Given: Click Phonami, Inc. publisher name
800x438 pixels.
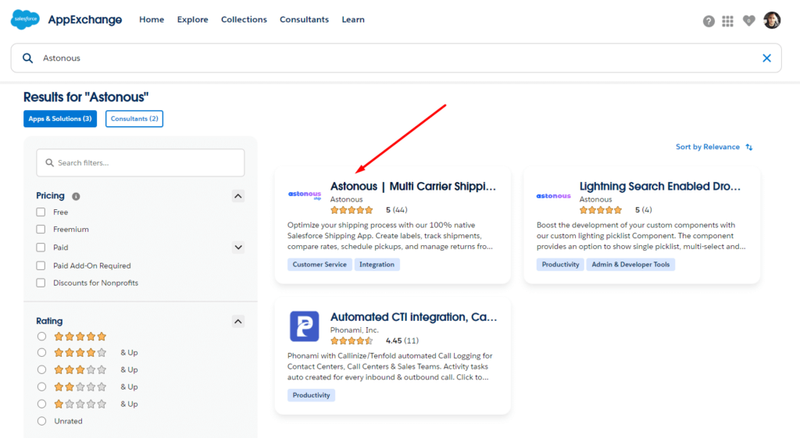Looking at the screenshot, I should [x=354, y=330].
